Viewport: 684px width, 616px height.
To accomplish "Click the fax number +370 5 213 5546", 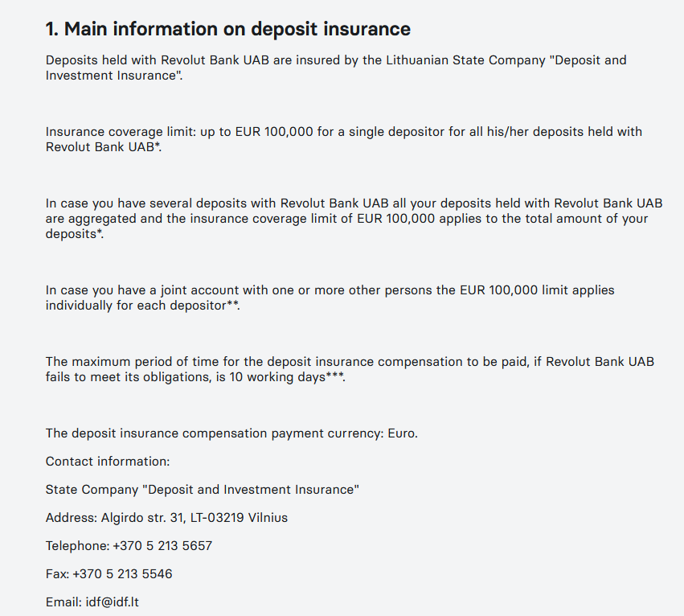I will [x=123, y=573].
